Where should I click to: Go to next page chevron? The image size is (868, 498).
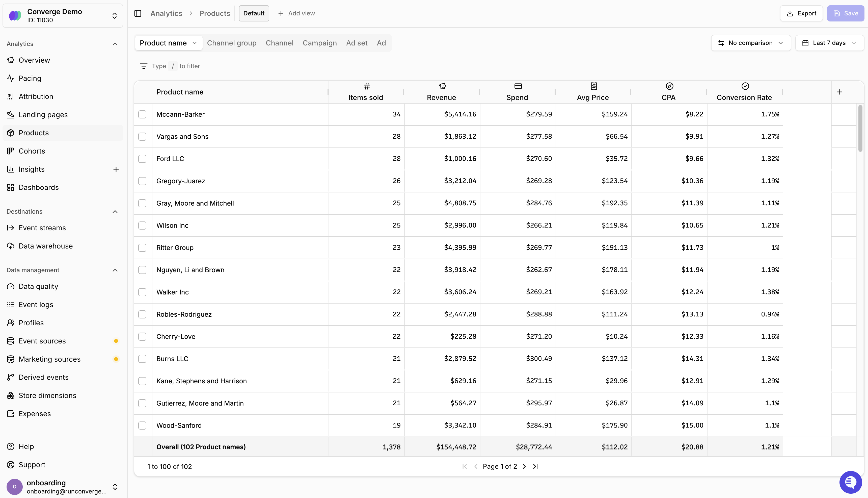pos(524,466)
